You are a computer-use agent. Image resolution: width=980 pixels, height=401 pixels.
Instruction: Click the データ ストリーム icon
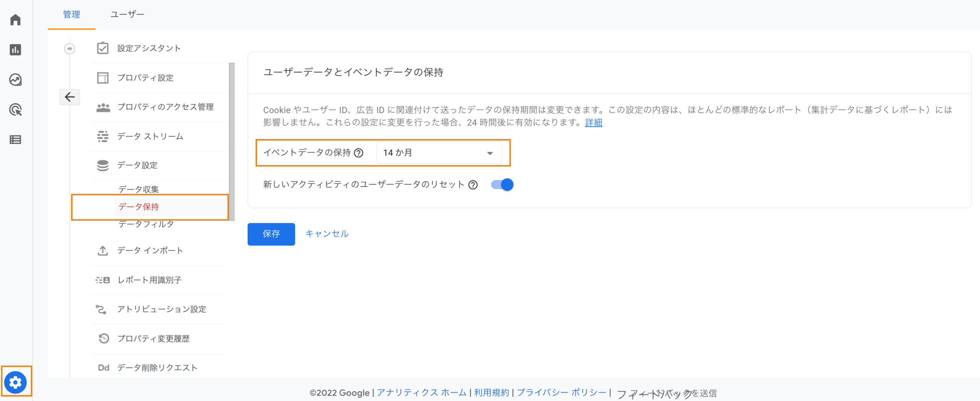[x=103, y=136]
